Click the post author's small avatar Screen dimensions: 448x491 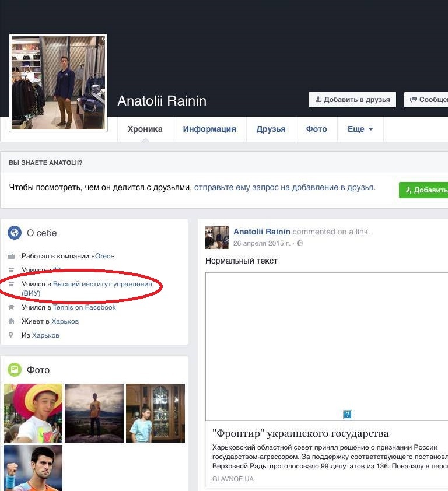coord(216,237)
